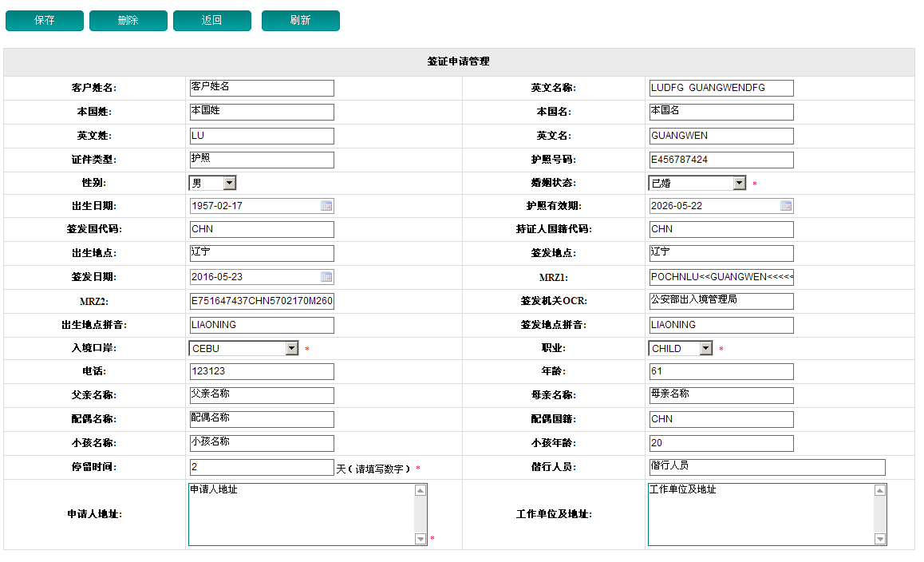
Task: Click the 偕行人员 input field
Action: [767, 467]
